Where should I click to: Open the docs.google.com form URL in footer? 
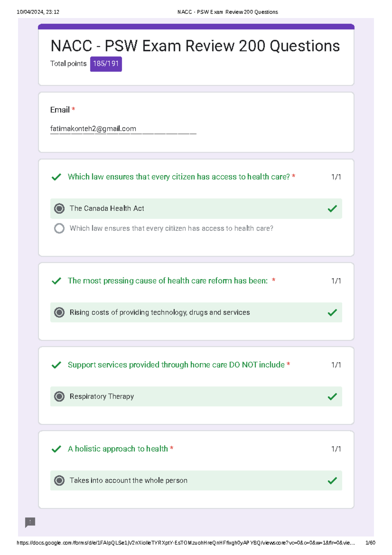pyautogui.click(x=185, y=543)
